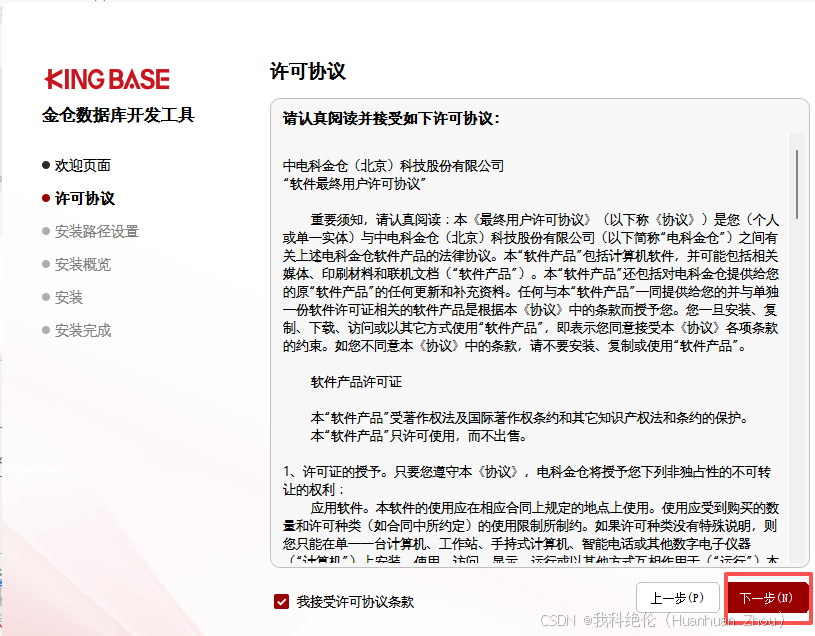Viewport: 815px width, 636px height.
Task: Click the 下一步(N) button
Action: click(x=767, y=598)
